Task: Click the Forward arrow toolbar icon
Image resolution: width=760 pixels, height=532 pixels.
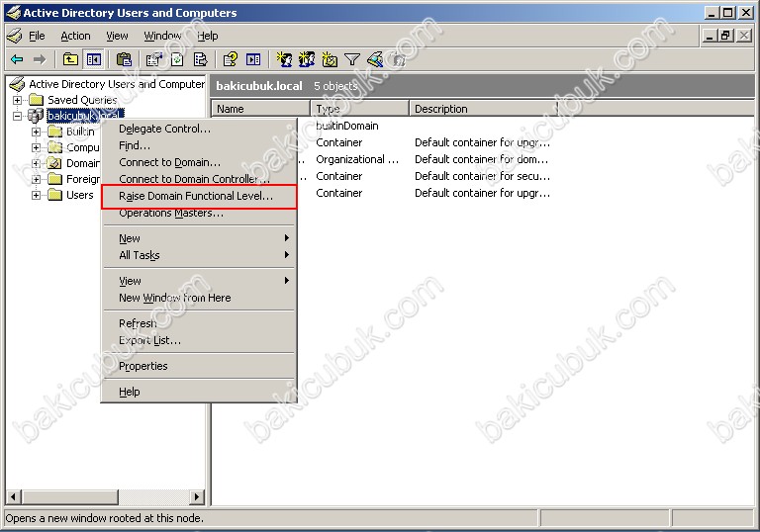Action: click(40, 59)
